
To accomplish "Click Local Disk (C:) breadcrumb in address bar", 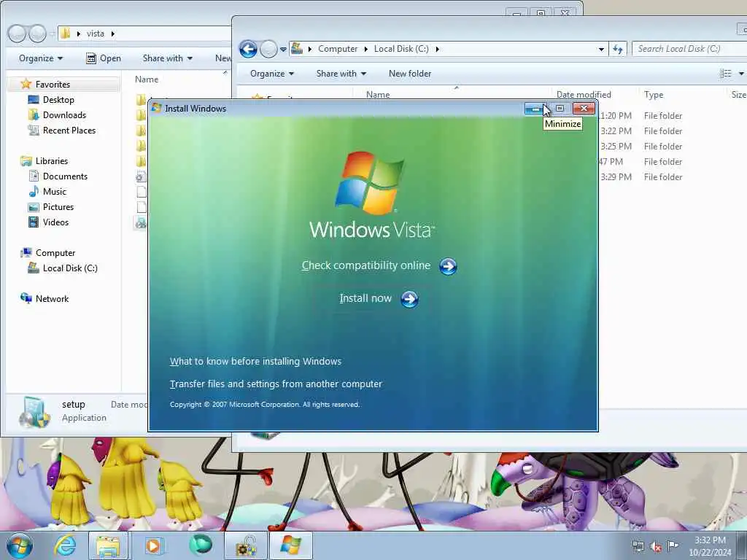I will point(401,49).
